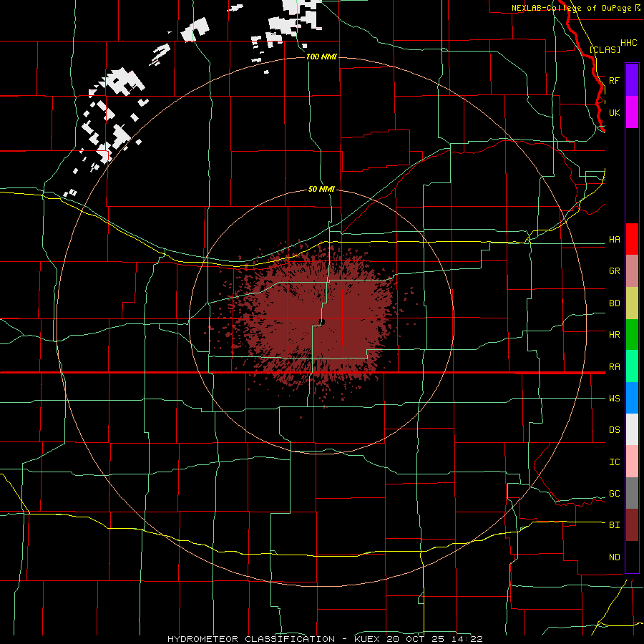Click the RA light-green legend swatch
Screen dimensions: 644x644
[x=632, y=366]
